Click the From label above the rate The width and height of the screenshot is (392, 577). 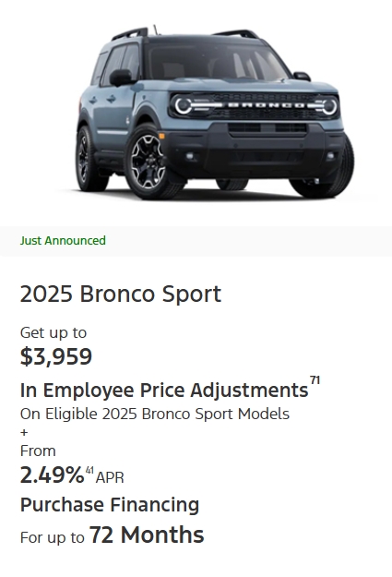point(38,451)
